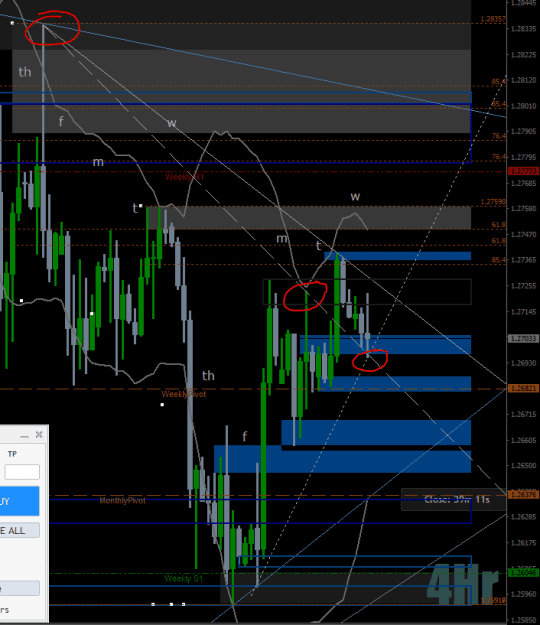The height and width of the screenshot is (625, 540).
Task: Click price scale value 1.26500
Action: point(524,466)
